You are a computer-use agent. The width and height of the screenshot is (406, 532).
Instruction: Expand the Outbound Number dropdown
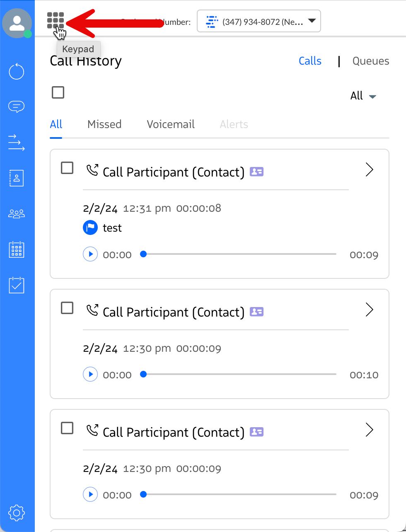click(x=259, y=21)
